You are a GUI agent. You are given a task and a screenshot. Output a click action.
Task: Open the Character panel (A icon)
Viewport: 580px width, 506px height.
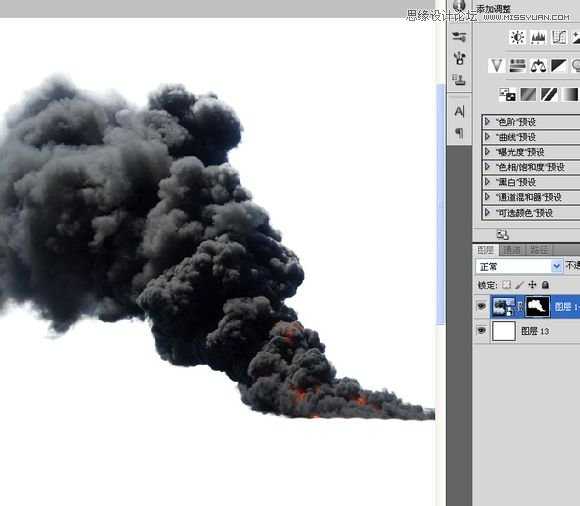pyautogui.click(x=459, y=111)
